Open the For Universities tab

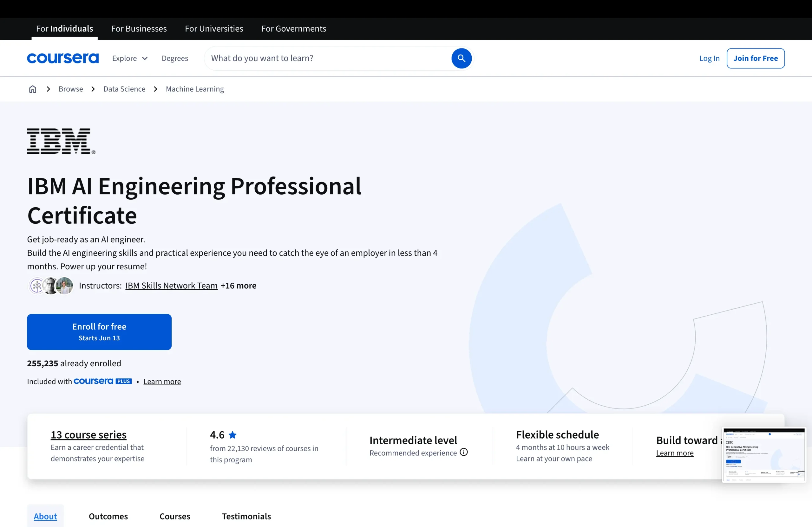(x=214, y=29)
